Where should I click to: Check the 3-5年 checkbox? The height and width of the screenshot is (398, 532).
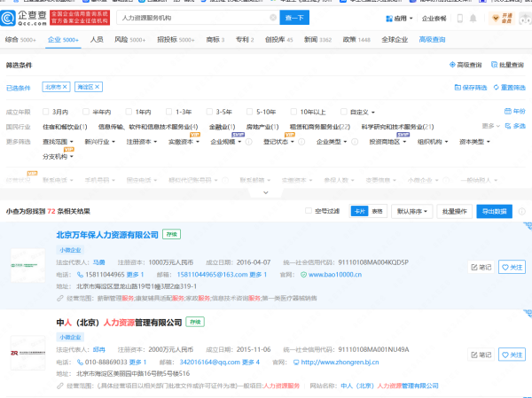click(209, 112)
